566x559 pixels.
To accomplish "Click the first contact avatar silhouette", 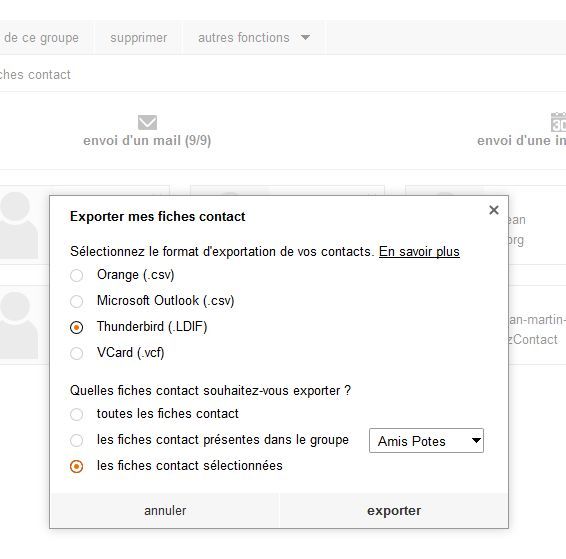I will tap(18, 225).
